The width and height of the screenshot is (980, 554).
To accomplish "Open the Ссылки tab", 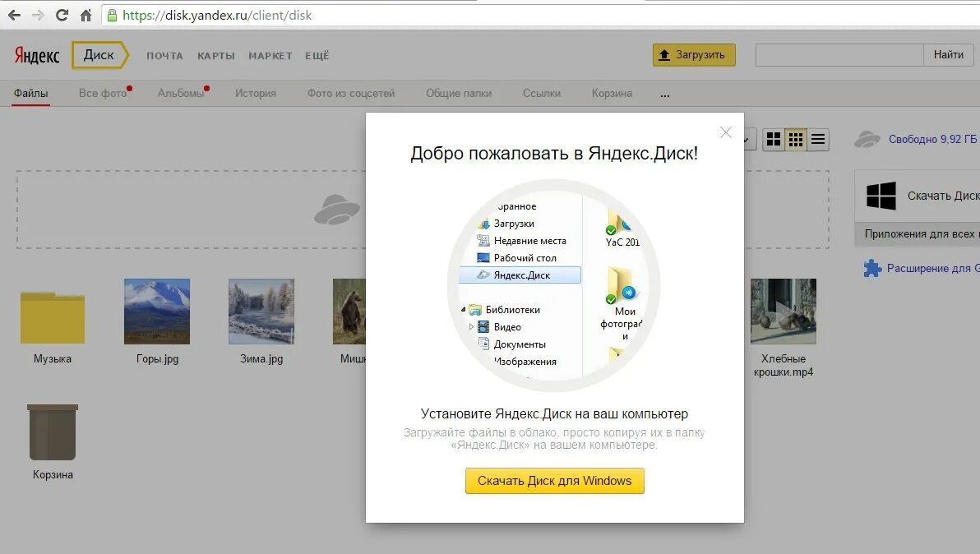I will pyautogui.click(x=542, y=94).
